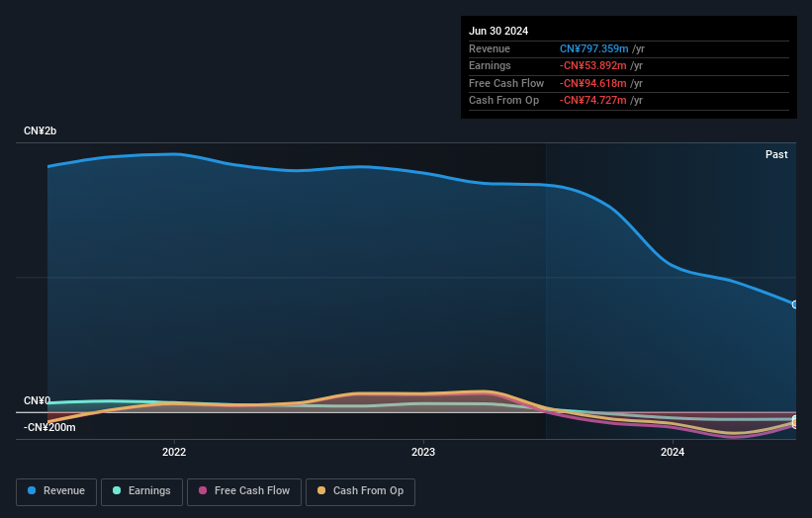Screen dimensions: 812x518
Task: Toggle the Earnings legend button
Action: 141,491
